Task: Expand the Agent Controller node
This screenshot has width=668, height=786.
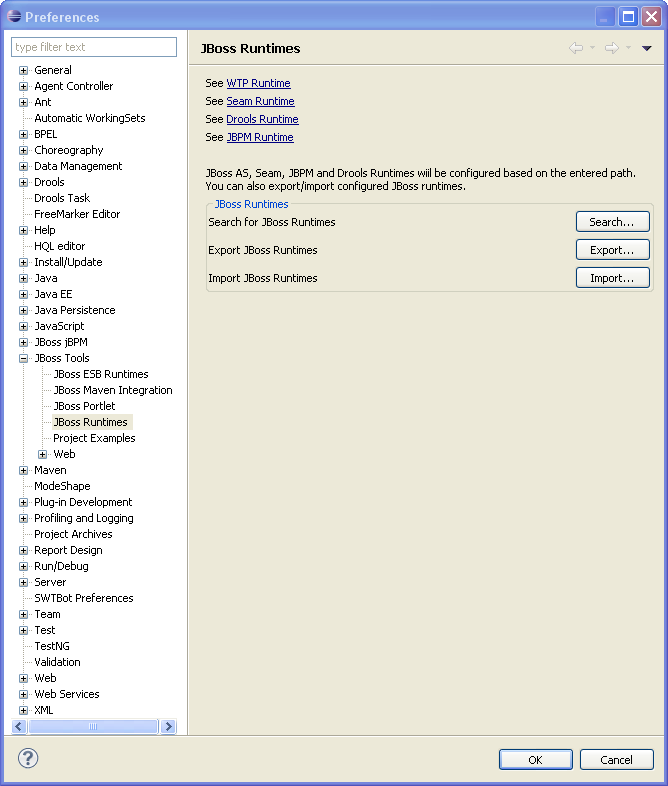Action: pyautogui.click(x=23, y=86)
